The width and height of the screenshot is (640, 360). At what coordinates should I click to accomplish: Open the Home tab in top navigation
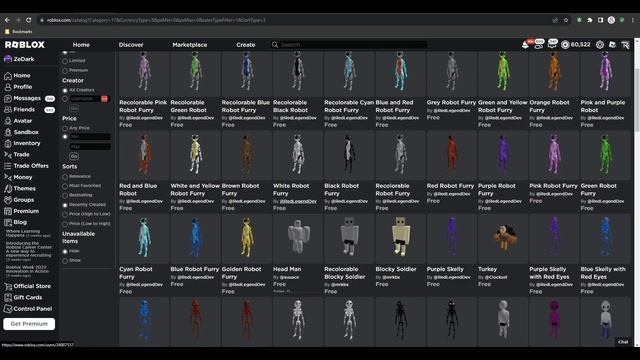click(81, 45)
